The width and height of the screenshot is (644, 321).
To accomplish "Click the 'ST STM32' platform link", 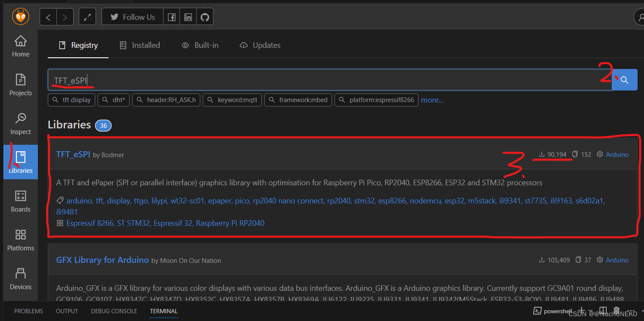I will (133, 223).
